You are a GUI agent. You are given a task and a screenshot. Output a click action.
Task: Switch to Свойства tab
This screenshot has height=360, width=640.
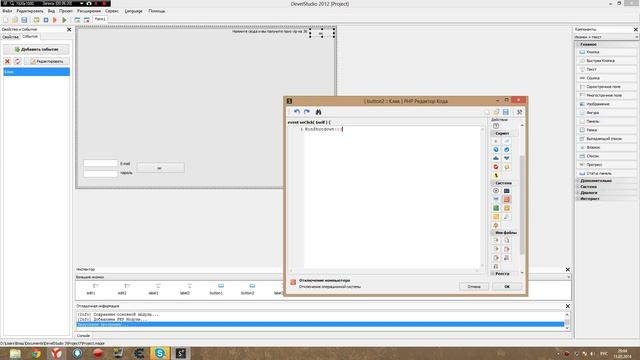pyautogui.click(x=10, y=37)
